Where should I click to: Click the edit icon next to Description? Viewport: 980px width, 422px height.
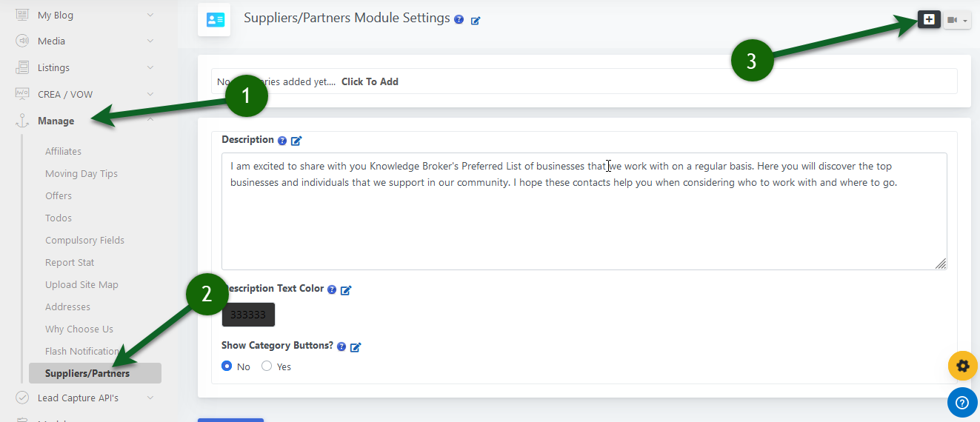(x=296, y=141)
